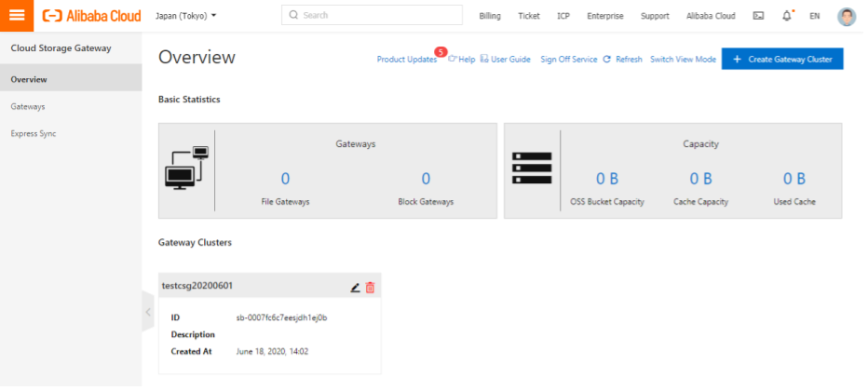
Task: Click the Create Gateway Cluster button
Action: [782, 59]
